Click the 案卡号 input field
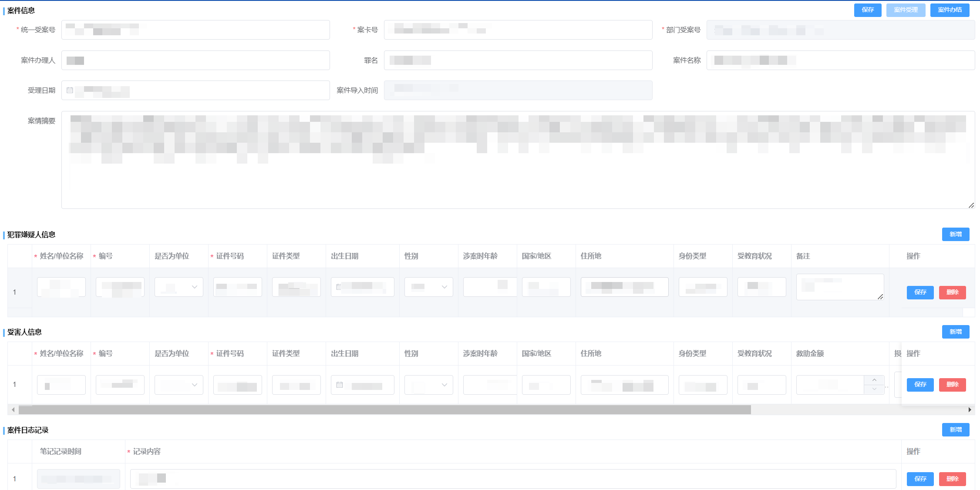This screenshot has height=490, width=980. (518, 30)
